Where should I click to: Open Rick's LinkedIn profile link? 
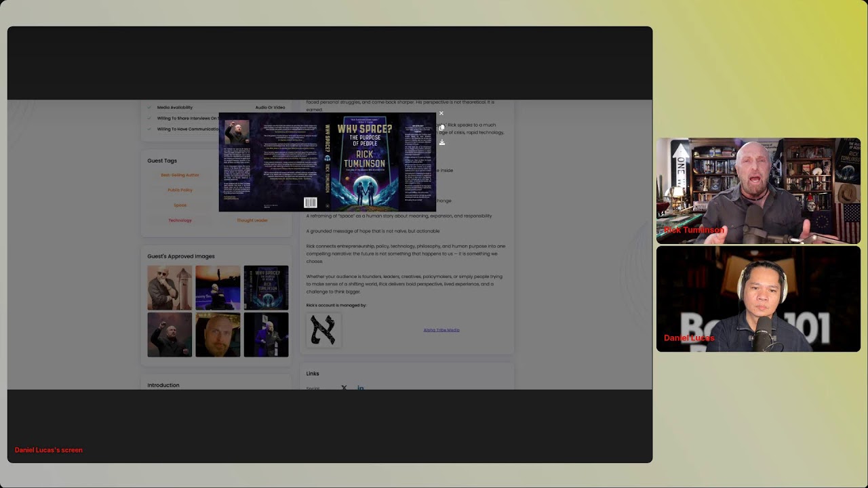360,387
